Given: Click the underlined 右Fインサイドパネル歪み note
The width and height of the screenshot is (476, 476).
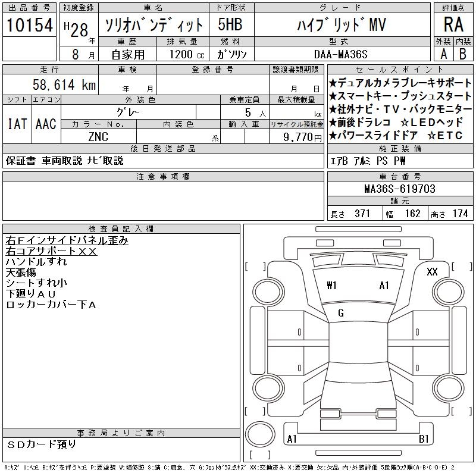Looking at the screenshot, I should pyautogui.click(x=67, y=240).
